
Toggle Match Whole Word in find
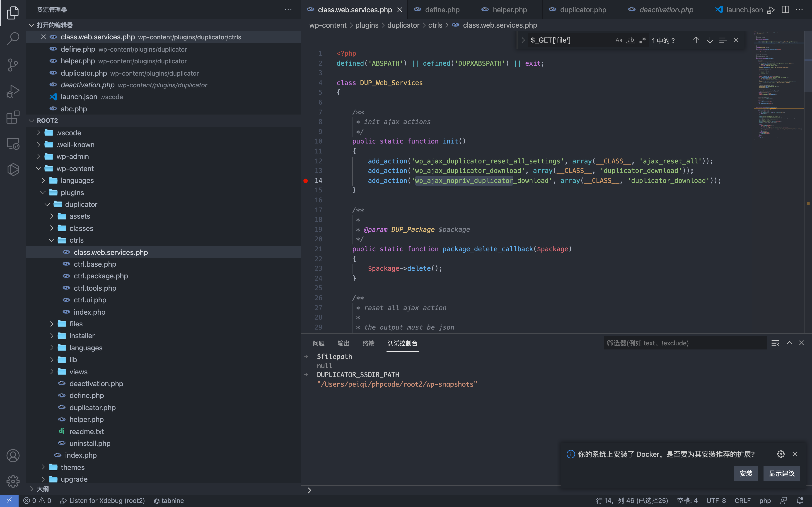tap(631, 40)
